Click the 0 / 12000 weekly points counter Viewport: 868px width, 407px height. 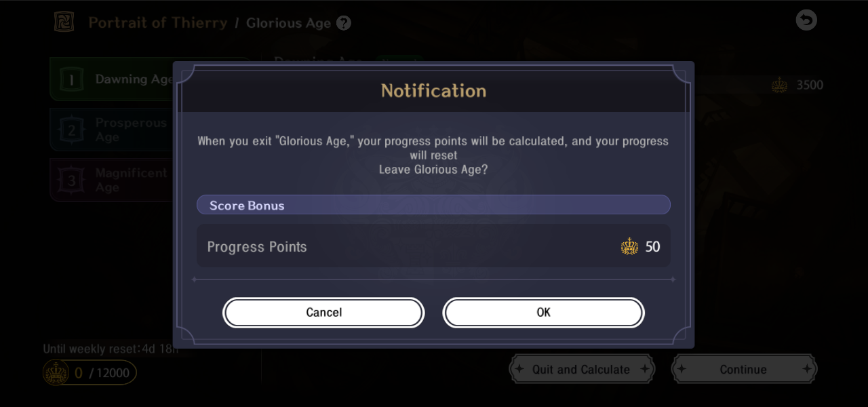point(102,372)
